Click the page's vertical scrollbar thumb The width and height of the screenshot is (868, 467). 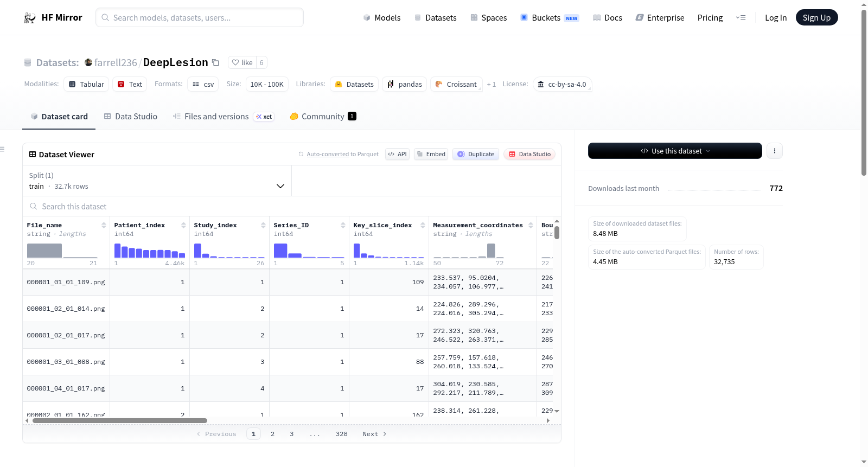point(864,92)
